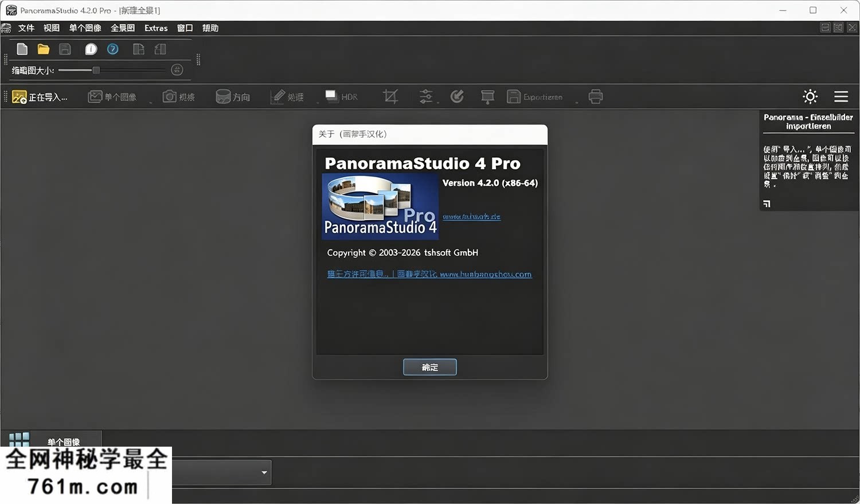Open the third-party license info link
Screen dimensions: 860x504
[x=358, y=274]
